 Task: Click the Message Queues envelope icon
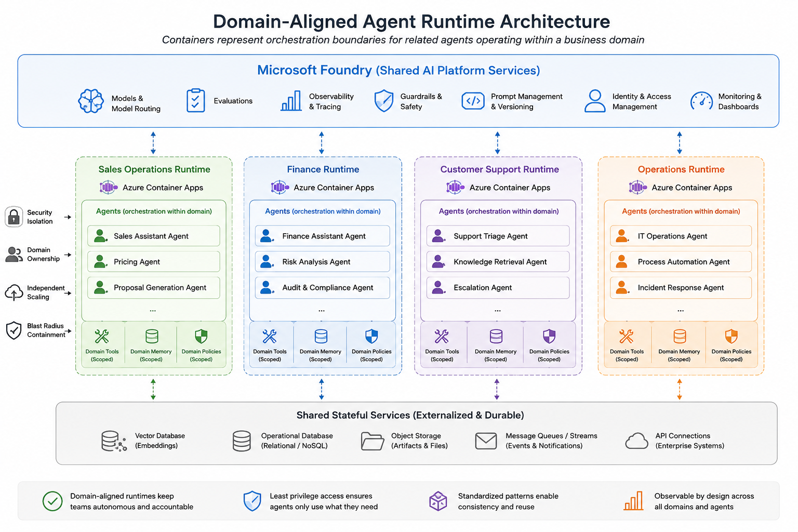click(486, 441)
